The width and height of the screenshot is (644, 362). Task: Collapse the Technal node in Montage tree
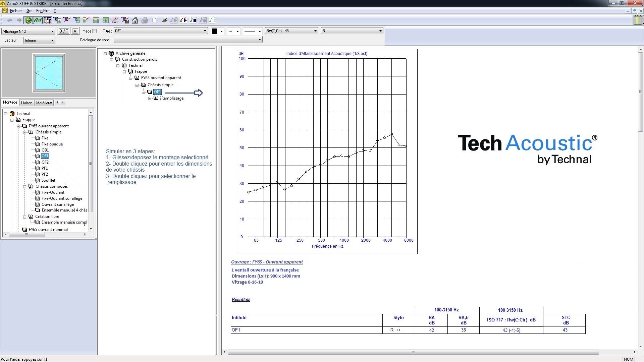tap(6, 114)
